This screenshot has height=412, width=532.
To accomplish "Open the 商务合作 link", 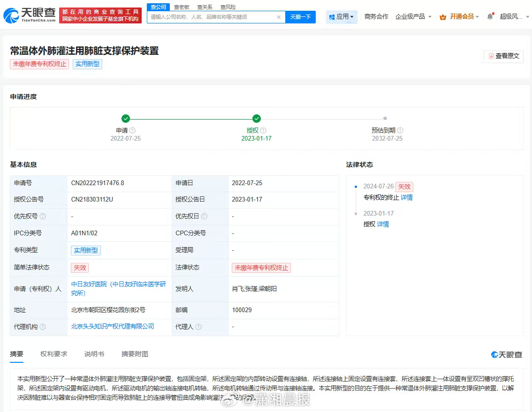I will [376, 16].
